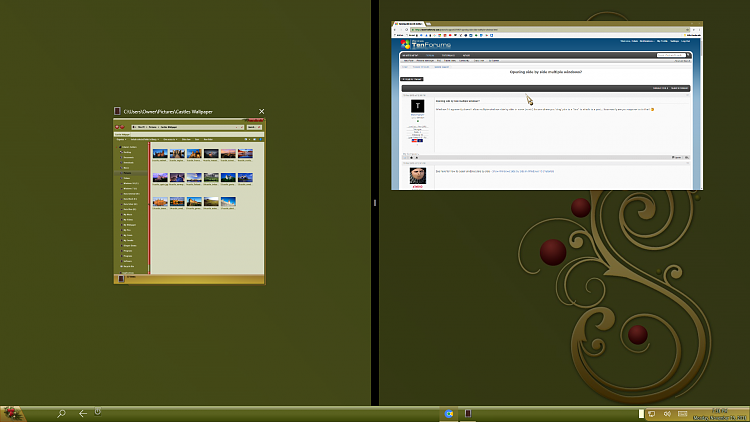
Task: Open the taskbar clock and date
Action: coord(720,414)
